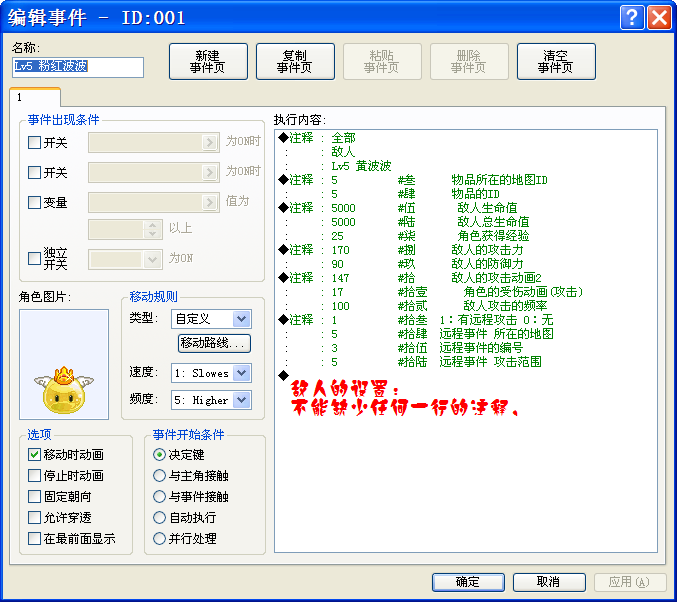Viewport: 677px width, 602px height.
Task: Select the line 25 角色获得经验
Action: coord(466,236)
